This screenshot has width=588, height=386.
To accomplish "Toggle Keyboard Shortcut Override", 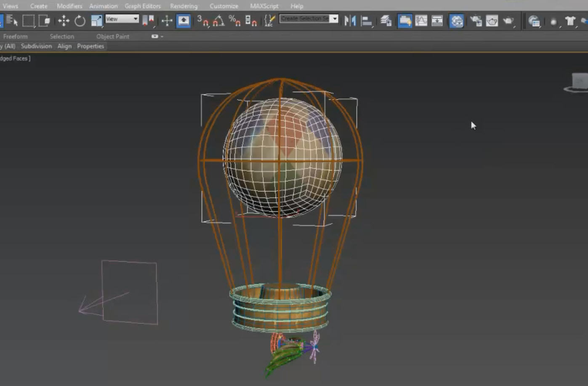I will click(x=183, y=20).
